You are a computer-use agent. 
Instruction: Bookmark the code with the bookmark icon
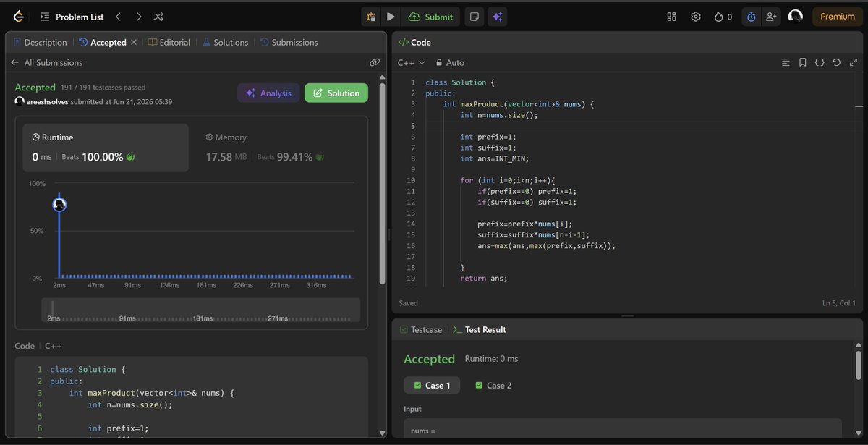click(803, 62)
